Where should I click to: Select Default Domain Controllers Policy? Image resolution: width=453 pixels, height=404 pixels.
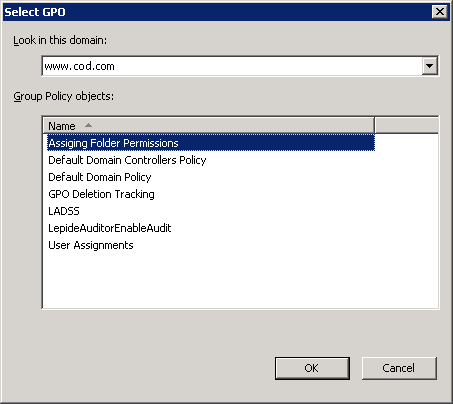127,160
